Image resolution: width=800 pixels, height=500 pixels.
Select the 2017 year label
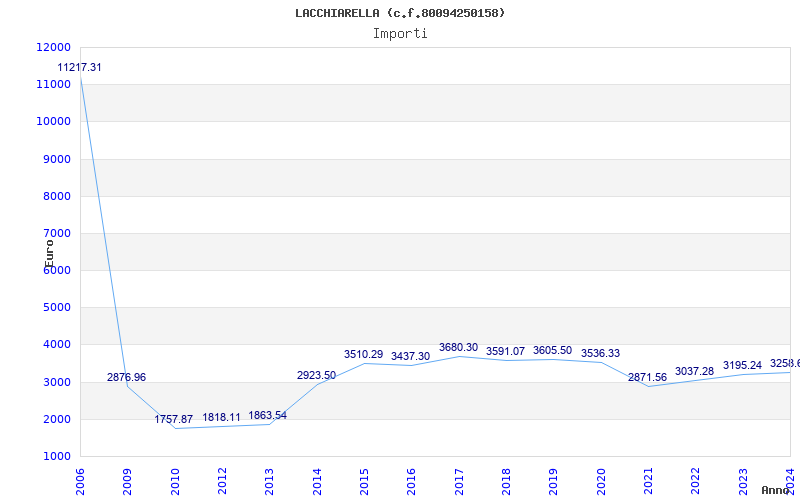pos(459,481)
